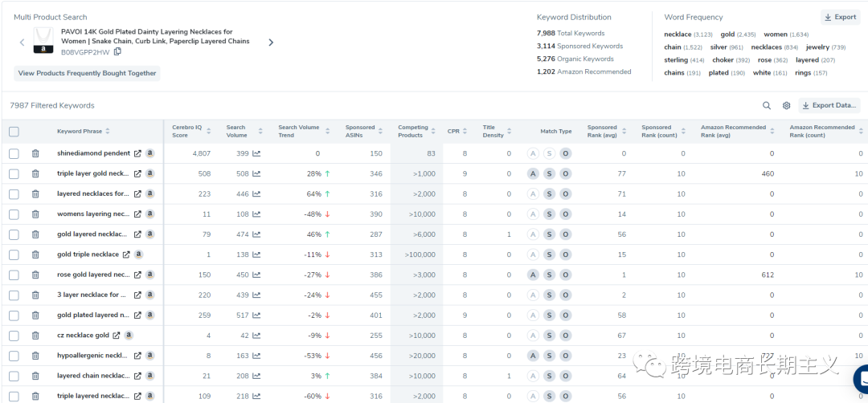Open external link for gold triple necklace
The height and width of the screenshot is (403, 868).
point(126,254)
